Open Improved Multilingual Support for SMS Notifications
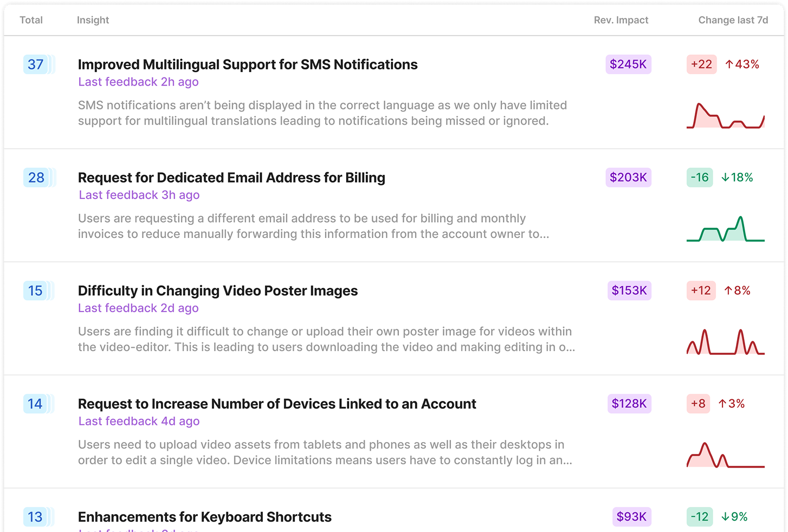The image size is (788, 532). 248,64
